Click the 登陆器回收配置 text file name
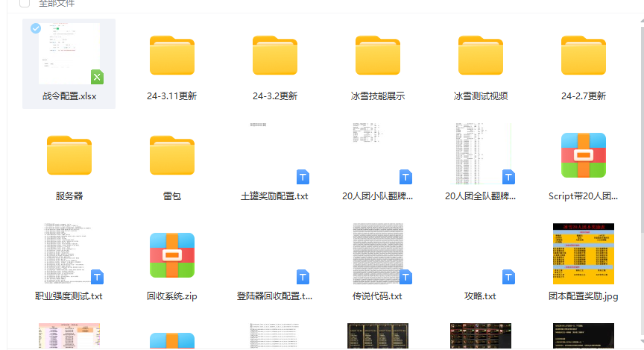Viewport: 644px width, 350px height. tap(274, 296)
